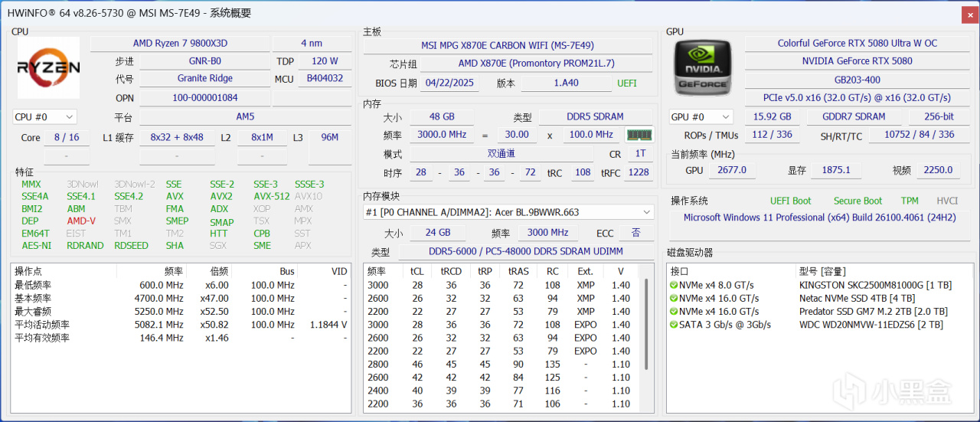
Task: Open the CPU #0 selector dropdown
Action: (44, 117)
